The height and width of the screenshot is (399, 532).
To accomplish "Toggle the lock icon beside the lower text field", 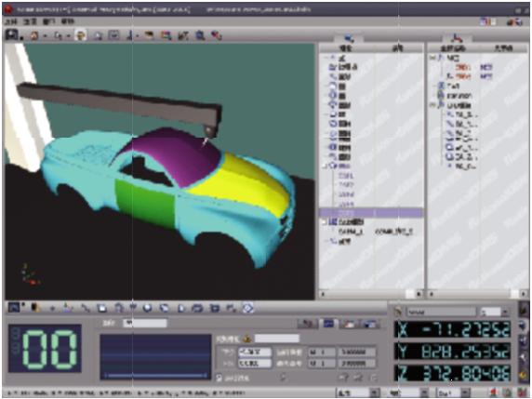I will (247, 339).
